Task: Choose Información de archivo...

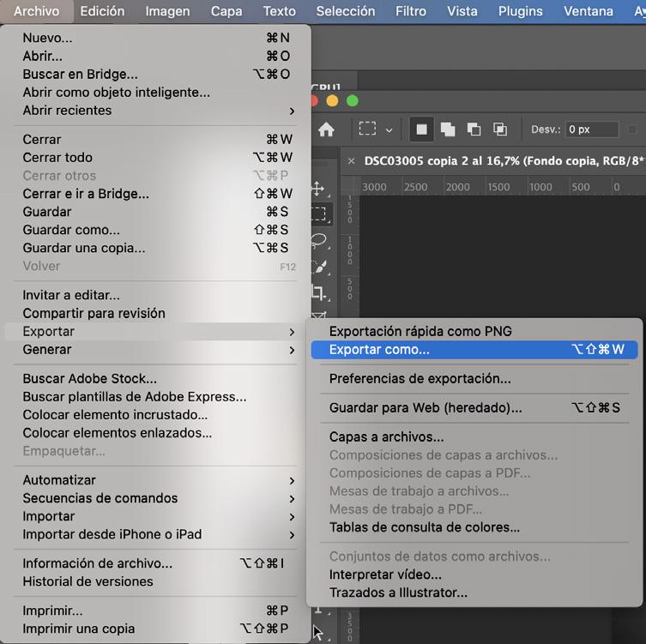Action: coord(156,563)
